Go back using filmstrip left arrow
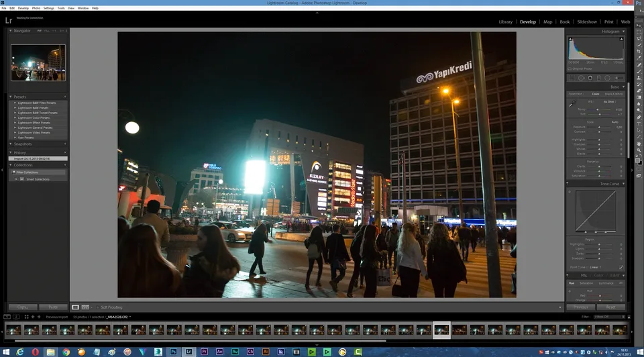The image size is (644, 357). coord(33,317)
